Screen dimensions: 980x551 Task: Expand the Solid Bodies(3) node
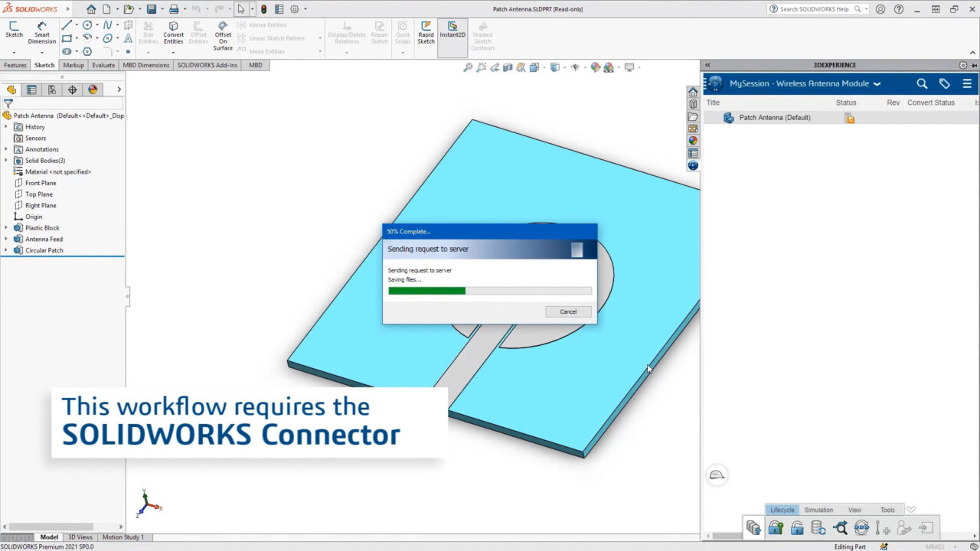[6, 161]
